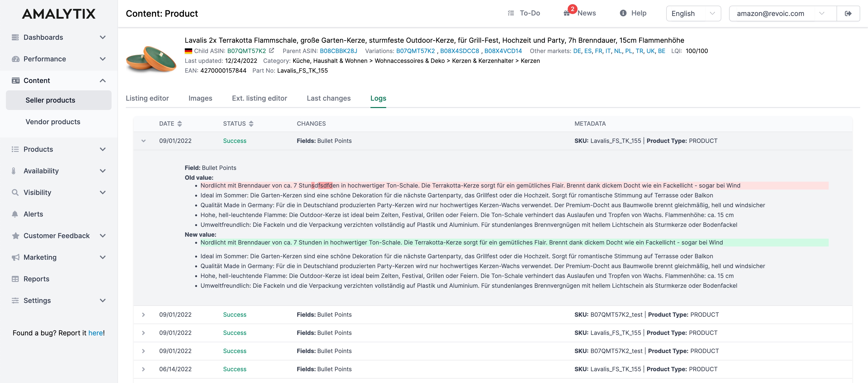Screen dimensions: 868x383
Task: Open Reports from the sidebar table icon
Action: coord(15,279)
